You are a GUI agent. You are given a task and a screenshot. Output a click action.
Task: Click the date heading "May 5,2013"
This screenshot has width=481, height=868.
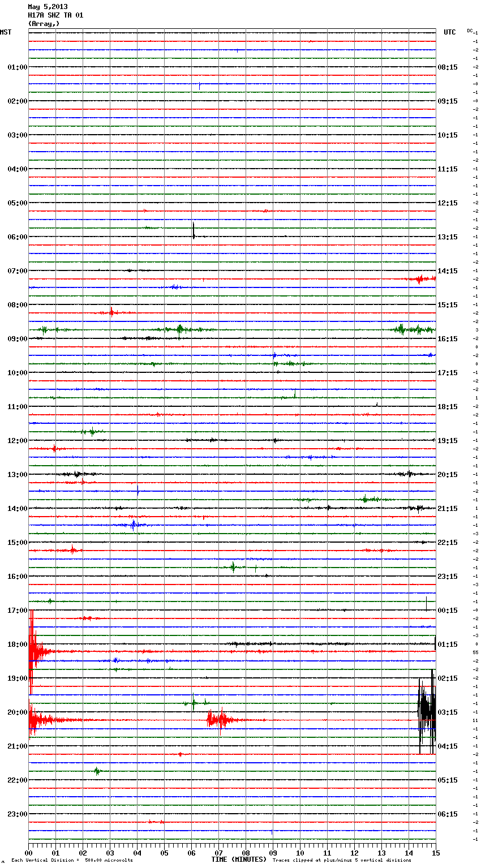click(48, 7)
